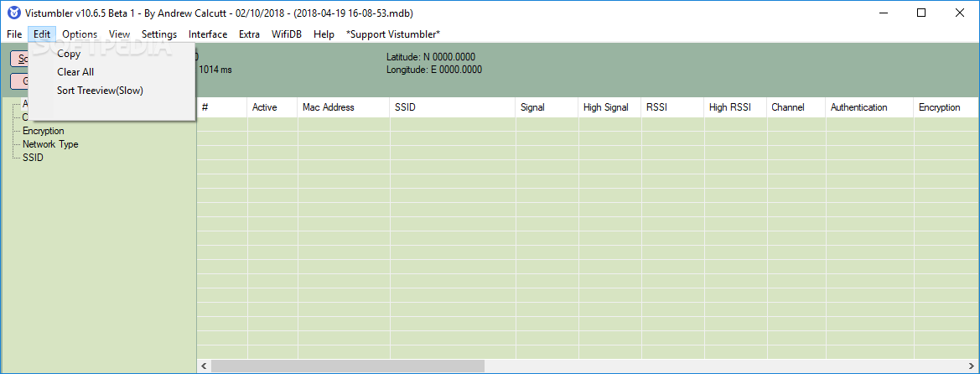This screenshot has height=374, width=980.
Task: Sort by the High Signal column header
Action: click(x=610, y=107)
